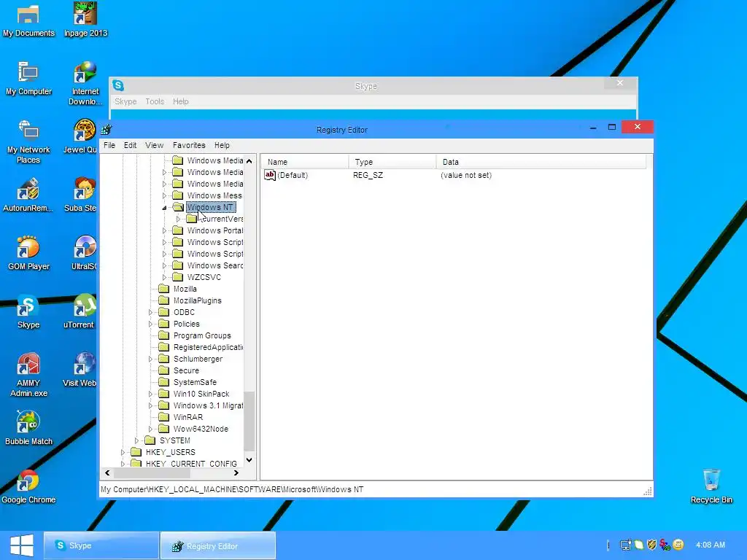Screen dimensions: 747x560
Task: Select the Program Groups key
Action: tap(202, 335)
